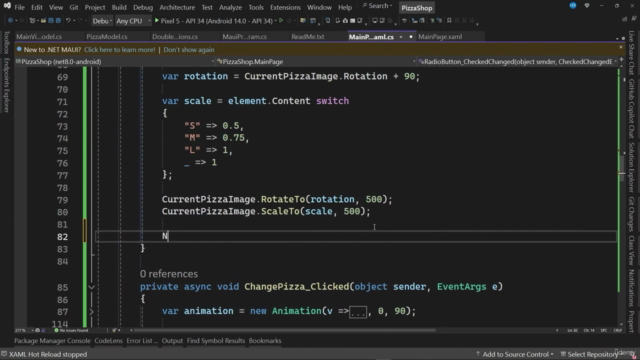The height and width of the screenshot is (360, 640).
Task: Click the Search box in title bar
Action: pyautogui.click(x=377, y=6)
